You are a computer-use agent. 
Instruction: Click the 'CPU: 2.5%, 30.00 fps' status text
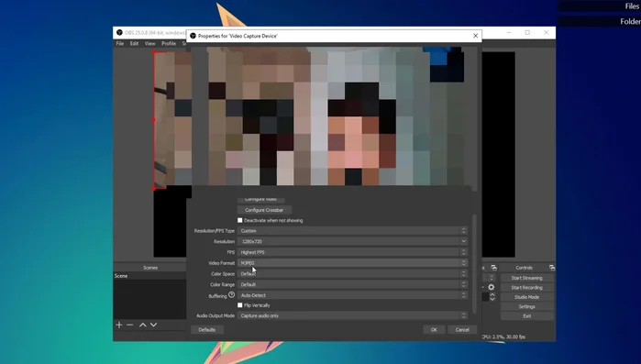(503, 336)
